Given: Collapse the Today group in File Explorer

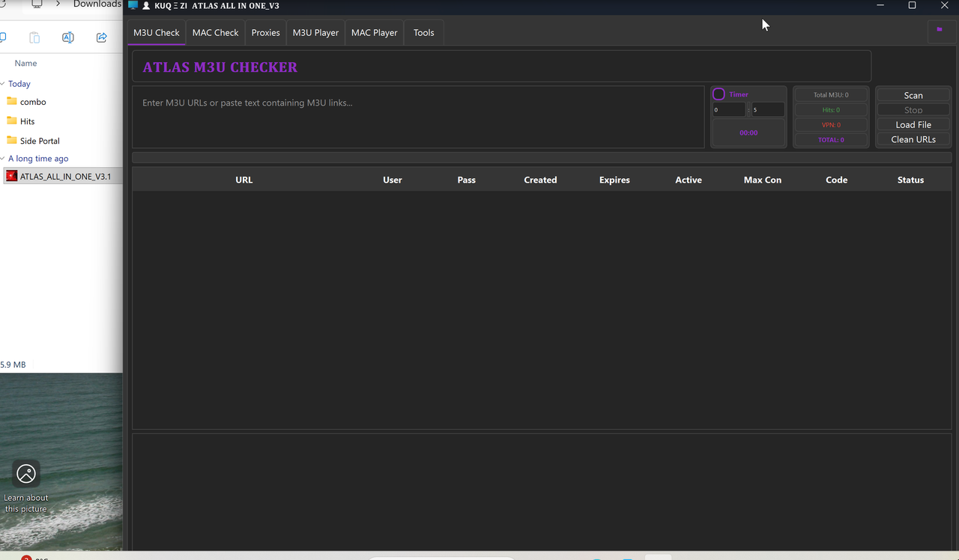Looking at the screenshot, I should pos(3,84).
